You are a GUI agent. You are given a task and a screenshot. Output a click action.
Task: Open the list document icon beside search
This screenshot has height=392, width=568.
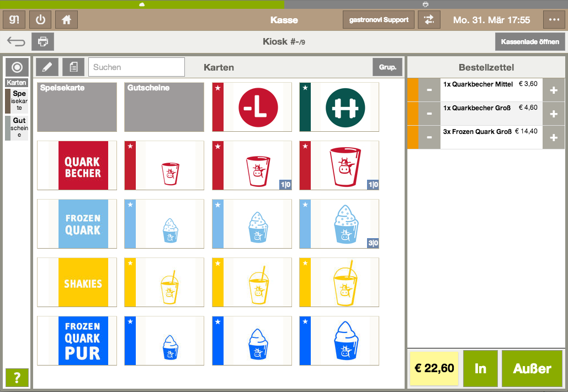73,67
